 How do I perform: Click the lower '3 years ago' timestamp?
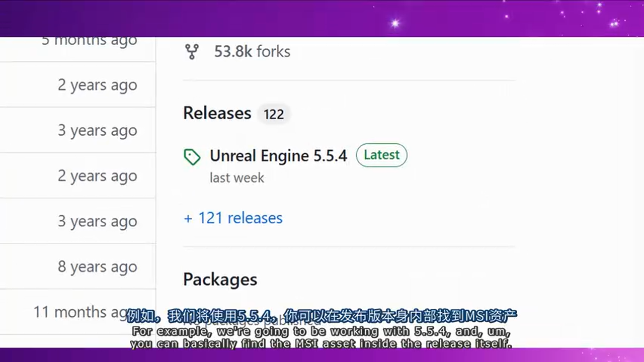pos(97,221)
